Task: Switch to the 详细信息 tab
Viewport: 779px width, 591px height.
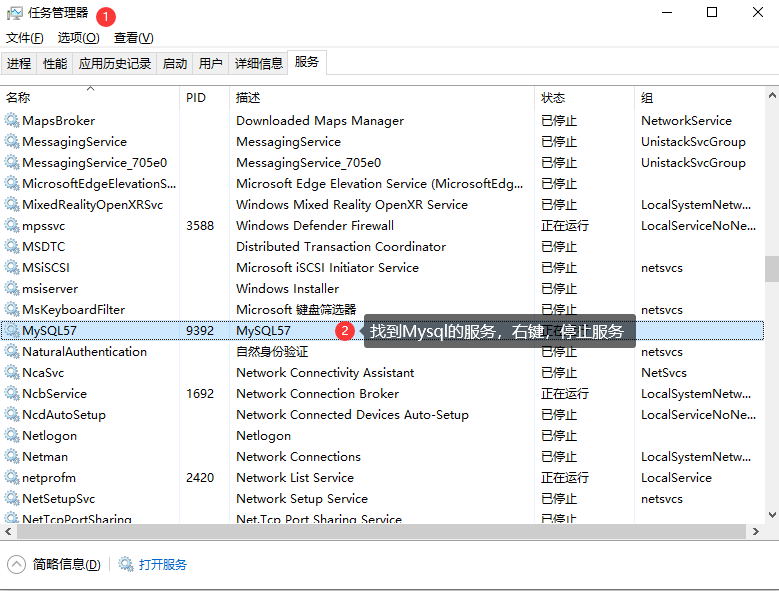Action: 258,63
